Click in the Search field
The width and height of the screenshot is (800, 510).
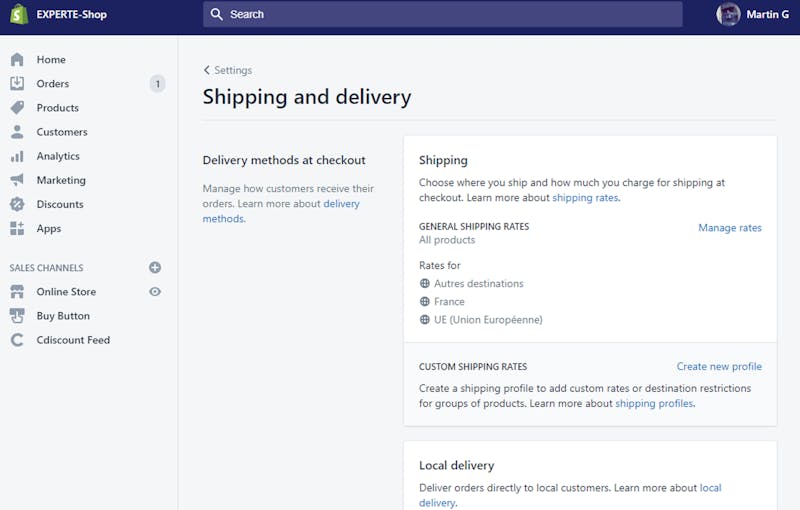[x=442, y=14]
